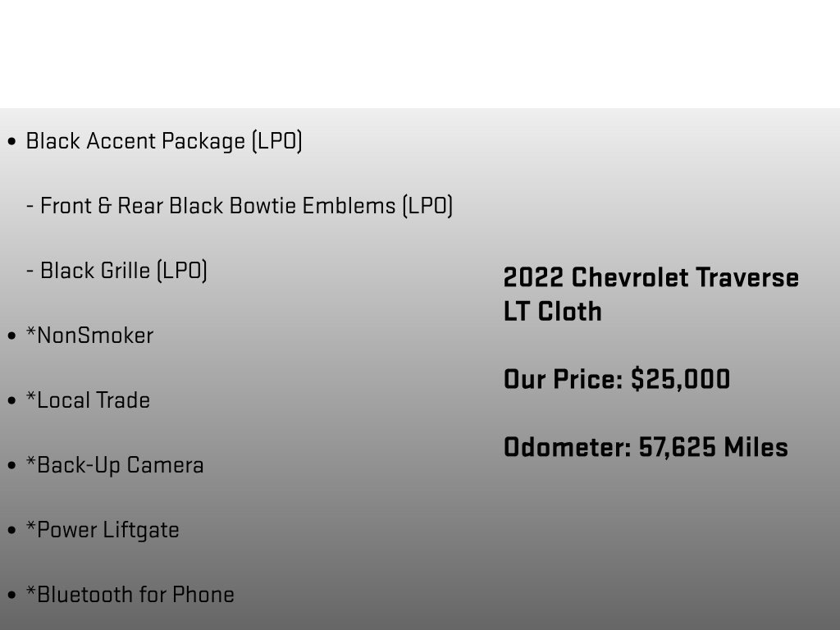The width and height of the screenshot is (840, 630).
Task: Click the *Local Trade feature text
Action: tap(88, 400)
